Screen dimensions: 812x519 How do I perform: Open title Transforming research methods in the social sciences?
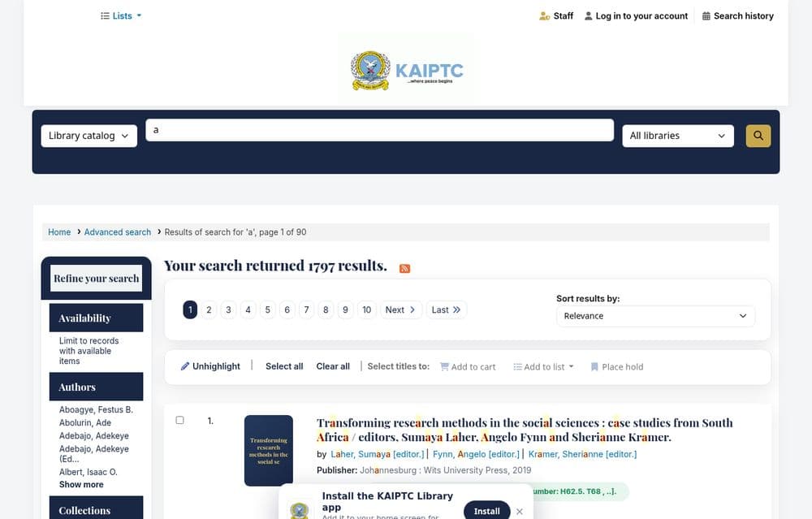525,430
